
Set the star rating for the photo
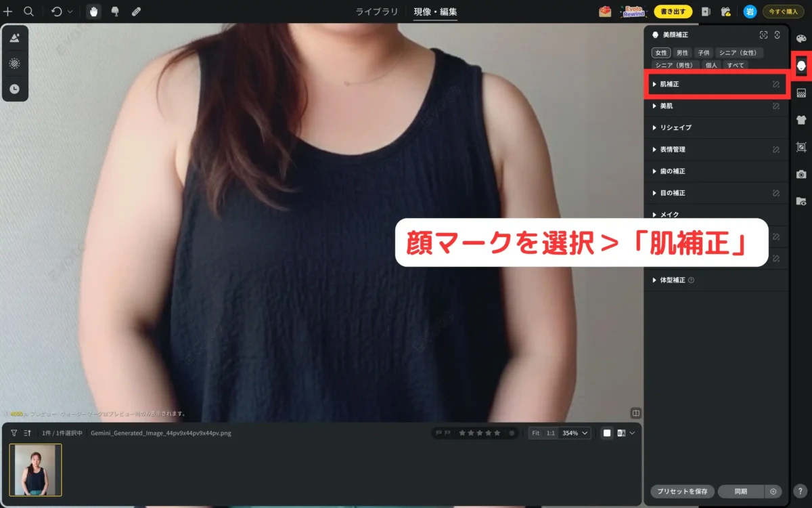(480, 433)
